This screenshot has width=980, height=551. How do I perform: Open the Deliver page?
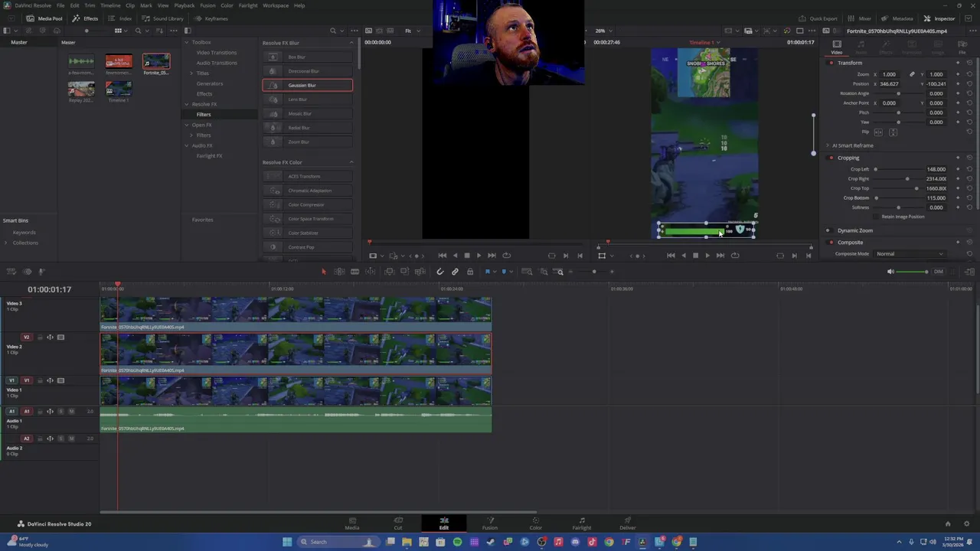(628, 523)
